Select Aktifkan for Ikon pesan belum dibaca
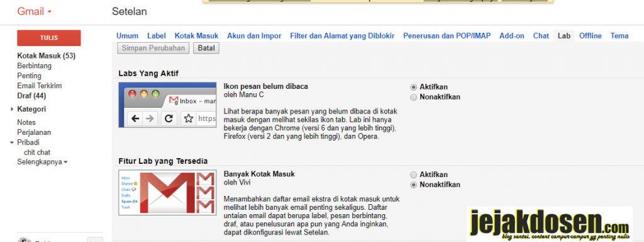Screen dimensions: 644x242 click(x=414, y=87)
